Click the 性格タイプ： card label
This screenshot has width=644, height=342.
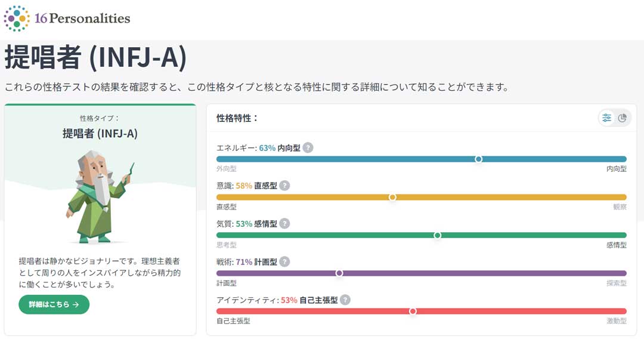tap(100, 118)
